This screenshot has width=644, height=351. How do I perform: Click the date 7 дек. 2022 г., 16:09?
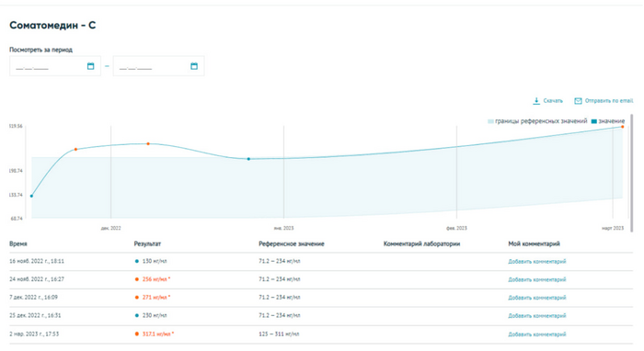pyautogui.click(x=34, y=298)
